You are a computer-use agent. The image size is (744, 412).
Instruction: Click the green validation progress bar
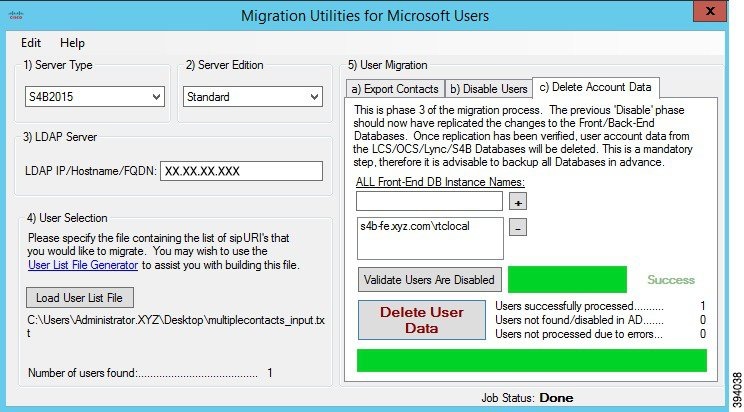pos(567,280)
